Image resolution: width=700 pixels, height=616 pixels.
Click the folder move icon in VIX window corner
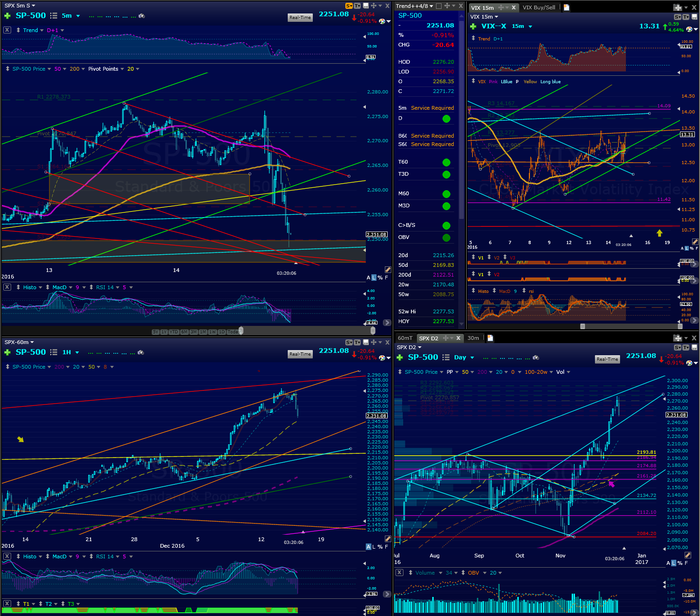678,7
